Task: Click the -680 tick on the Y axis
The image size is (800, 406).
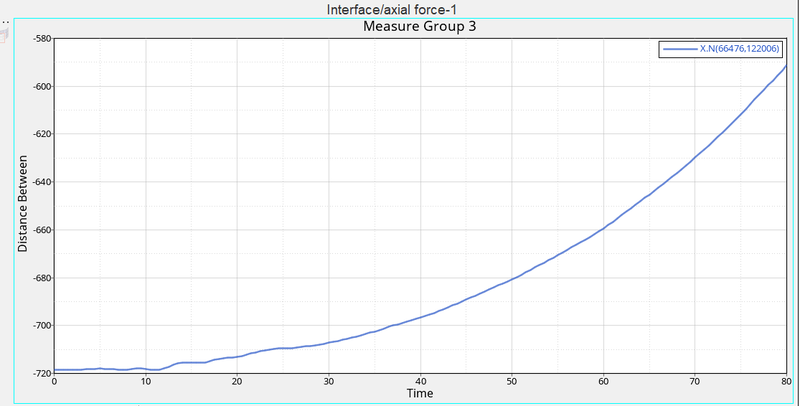Action: tap(40, 278)
